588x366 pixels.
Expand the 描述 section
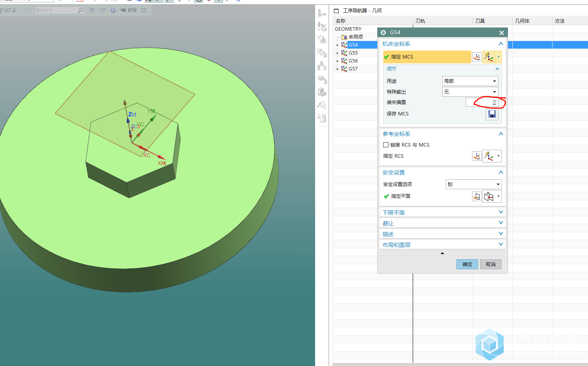[x=501, y=234]
